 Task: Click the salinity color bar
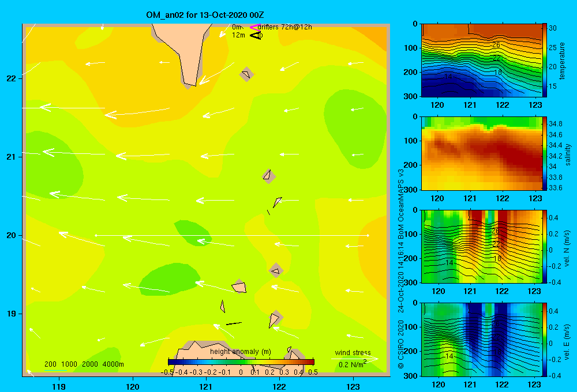545,153
